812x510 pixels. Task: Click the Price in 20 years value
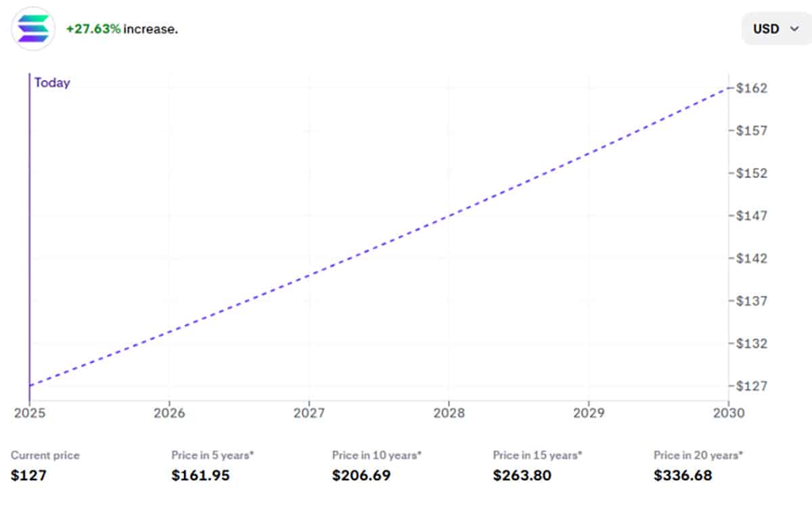[x=683, y=475]
